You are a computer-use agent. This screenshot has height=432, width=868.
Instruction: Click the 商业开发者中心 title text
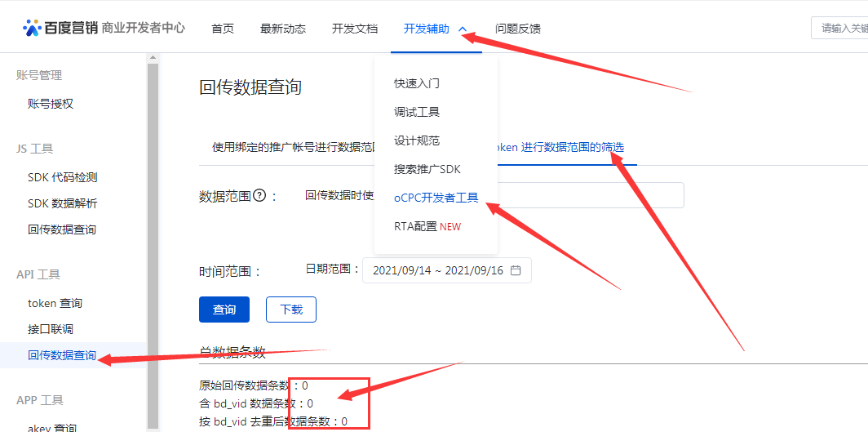click(144, 29)
